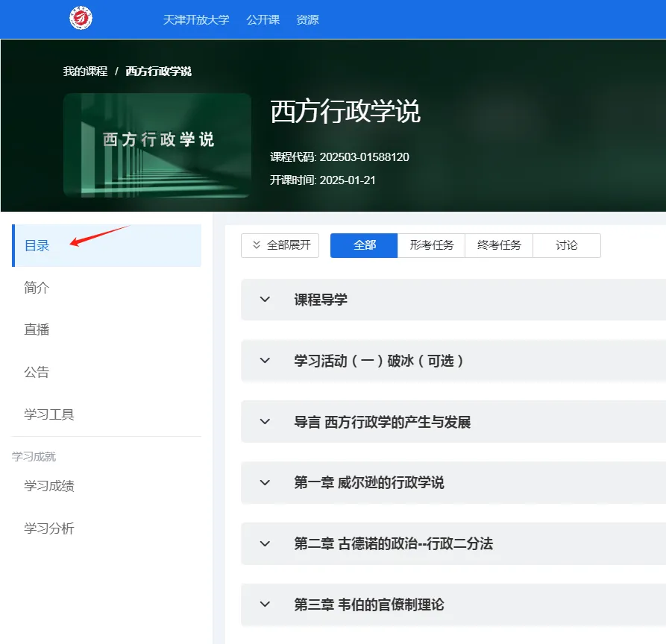The image size is (666, 644).
Task: Open the 简介 sidebar item
Action: click(x=37, y=287)
